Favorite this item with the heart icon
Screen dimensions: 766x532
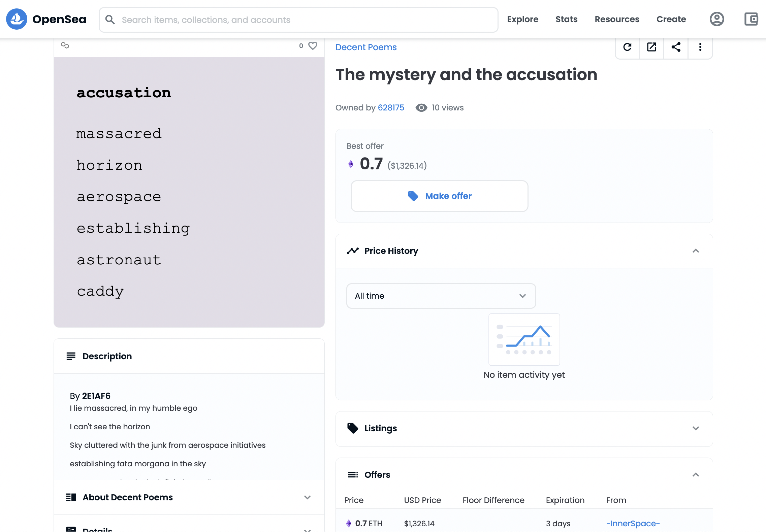tap(313, 46)
